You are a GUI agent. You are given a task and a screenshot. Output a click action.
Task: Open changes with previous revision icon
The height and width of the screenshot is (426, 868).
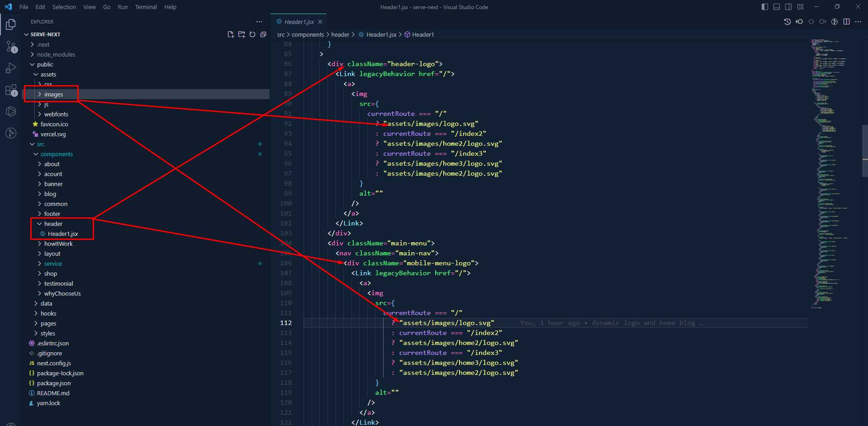pyautogui.click(x=799, y=22)
